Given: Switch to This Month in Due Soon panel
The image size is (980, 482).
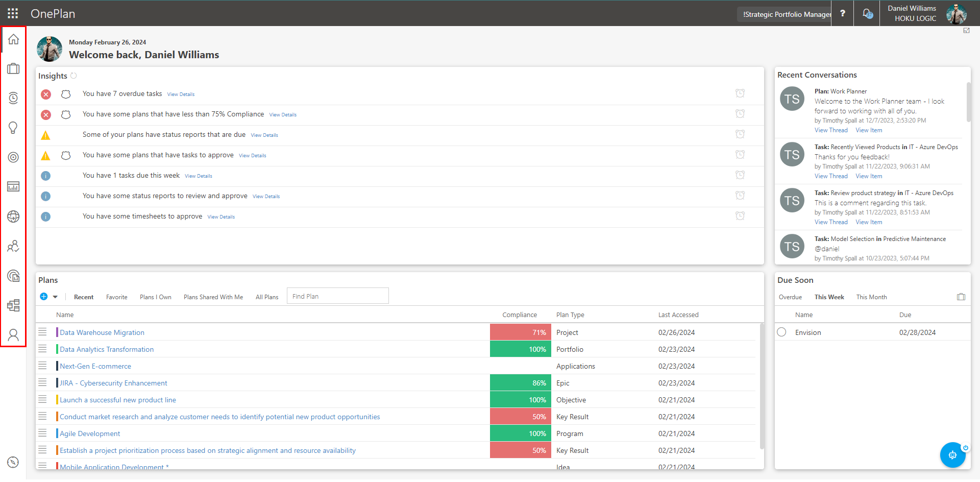Looking at the screenshot, I should coord(871,297).
